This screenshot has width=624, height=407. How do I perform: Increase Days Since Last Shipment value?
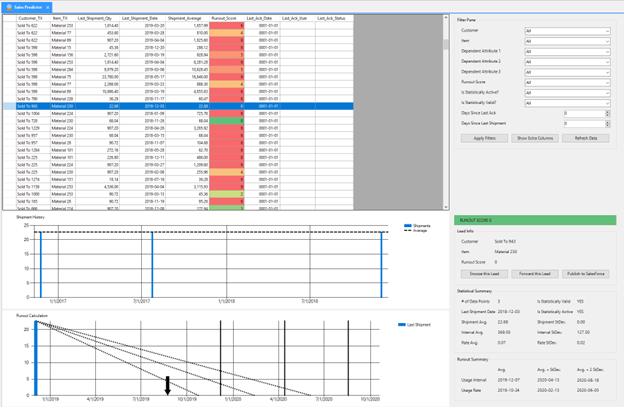[608, 122]
